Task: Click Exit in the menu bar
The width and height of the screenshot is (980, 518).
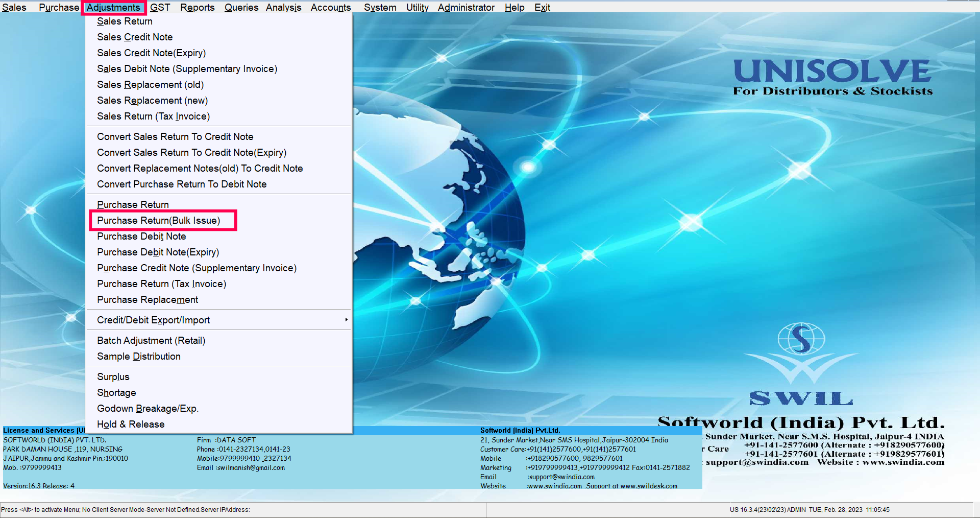Action: pos(542,7)
